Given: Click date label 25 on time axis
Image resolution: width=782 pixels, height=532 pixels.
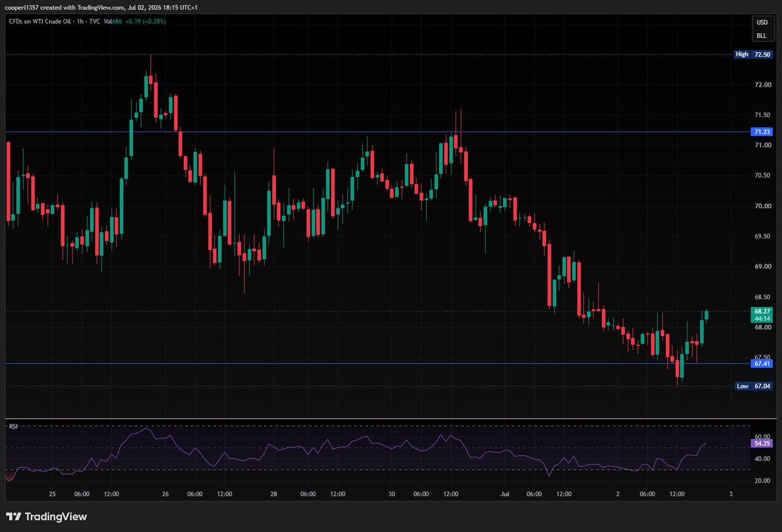Looking at the screenshot, I should click(x=52, y=494).
